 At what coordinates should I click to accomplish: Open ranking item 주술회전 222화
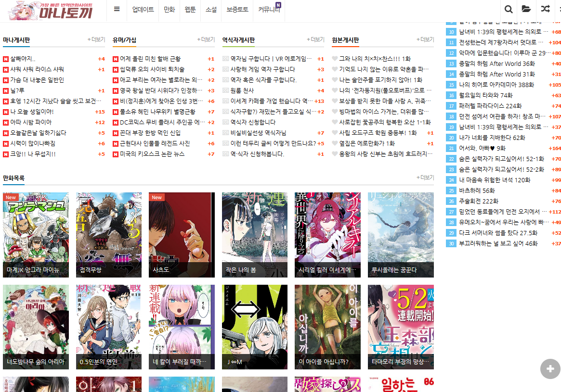[x=478, y=201]
